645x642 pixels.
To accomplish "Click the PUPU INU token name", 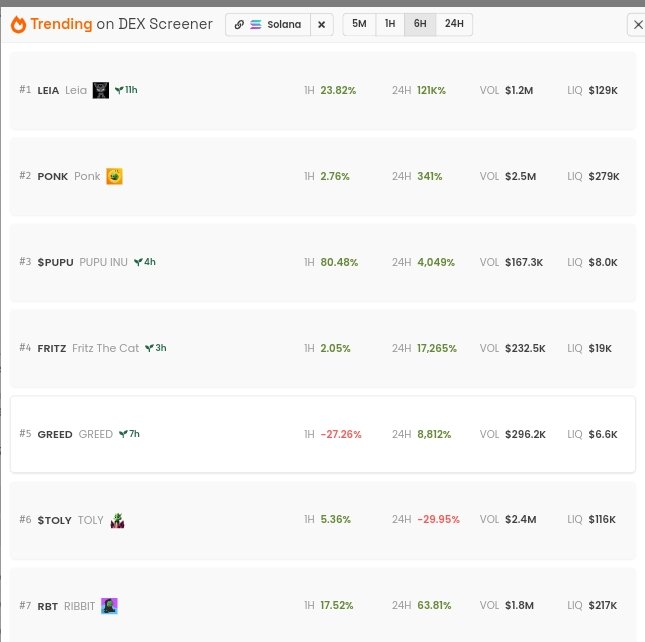I will (103, 262).
